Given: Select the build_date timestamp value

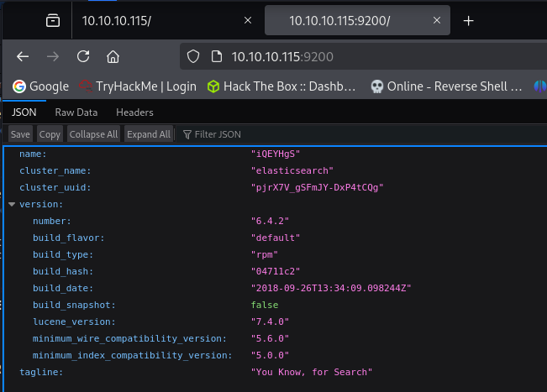Looking at the screenshot, I should tap(331, 288).
